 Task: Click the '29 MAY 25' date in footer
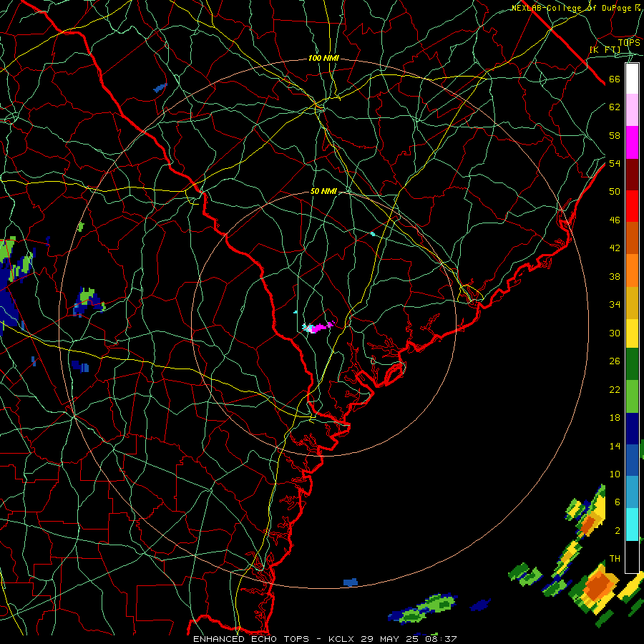[x=390, y=639]
